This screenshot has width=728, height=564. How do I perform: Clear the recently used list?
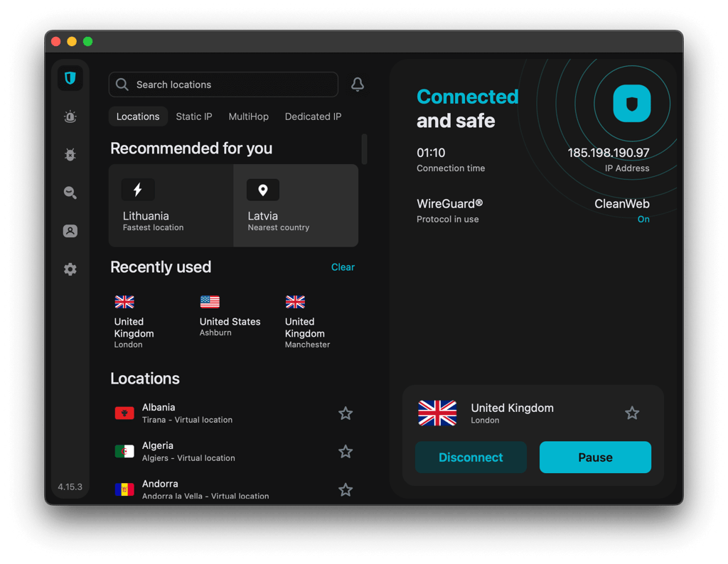tap(343, 267)
